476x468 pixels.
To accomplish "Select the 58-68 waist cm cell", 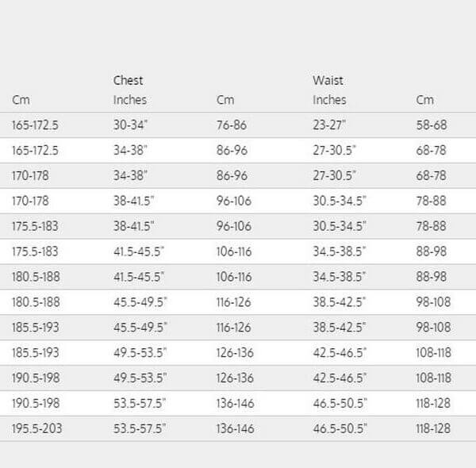I will click(x=432, y=125).
